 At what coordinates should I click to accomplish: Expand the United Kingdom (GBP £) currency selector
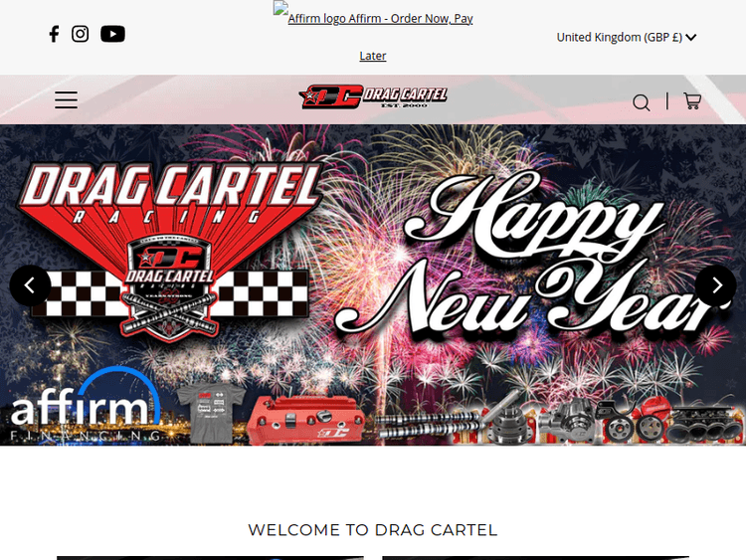coord(626,37)
